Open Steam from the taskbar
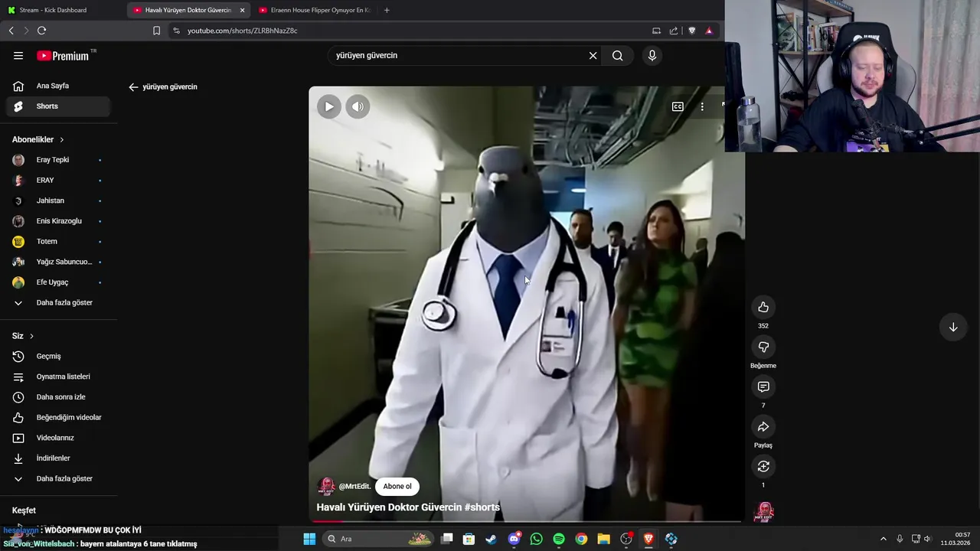 pos(491,539)
